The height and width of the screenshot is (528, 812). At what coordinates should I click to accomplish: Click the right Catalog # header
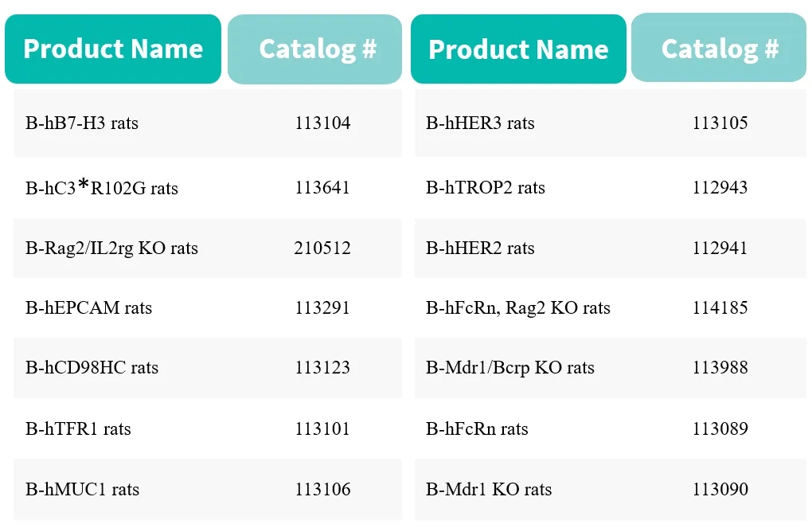(x=719, y=49)
